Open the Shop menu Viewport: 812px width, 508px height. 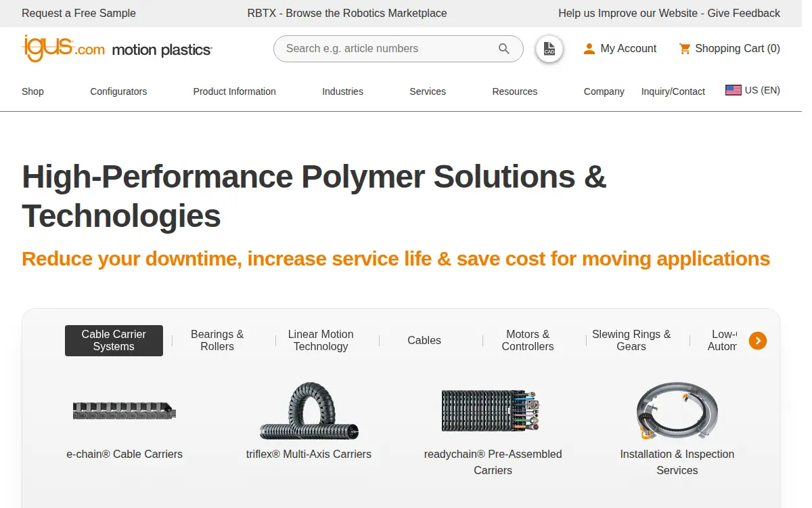click(32, 91)
